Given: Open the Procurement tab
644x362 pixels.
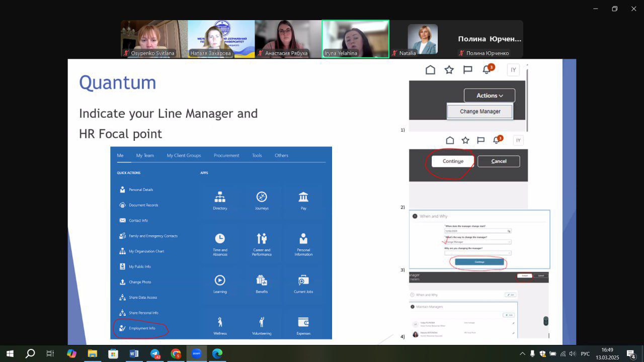Looking at the screenshot, I should (226, 155).
